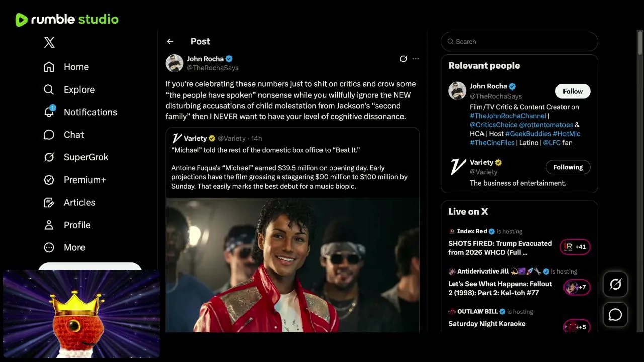Toggle Follow for John Rocha
This screenshot has height=362, width=644.
click(573, 91)
